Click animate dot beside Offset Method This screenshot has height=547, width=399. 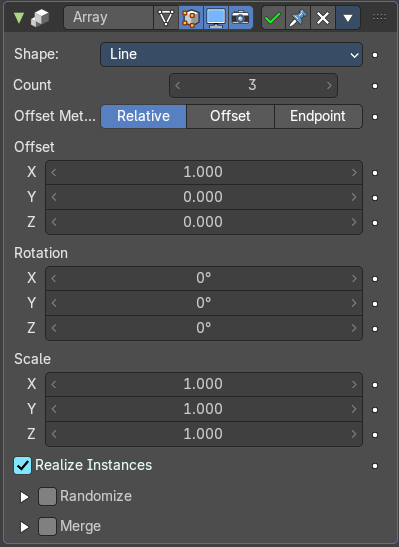pyautogui.click(x=375, y=117)
